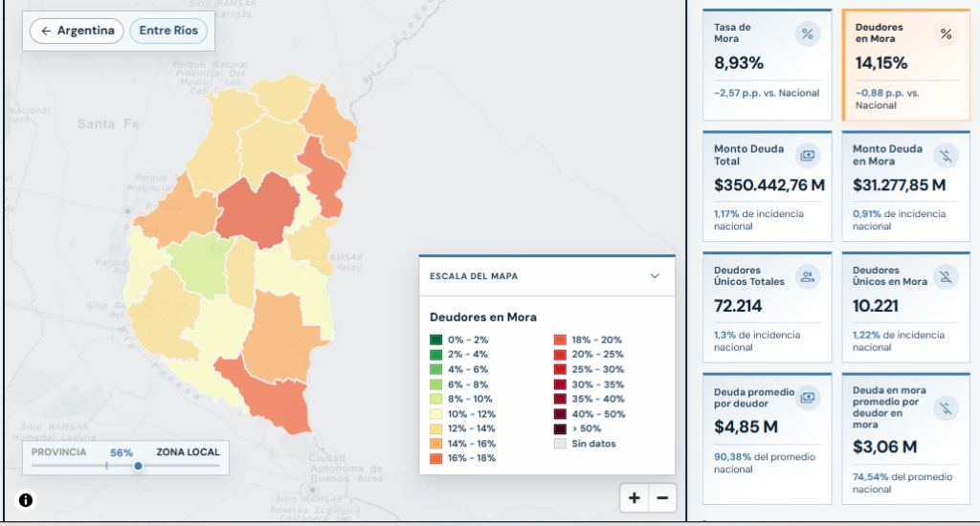Select the Deudores Únicos en Mora card
The width and height of the screenshot is (980, 526).
point(905,307)
